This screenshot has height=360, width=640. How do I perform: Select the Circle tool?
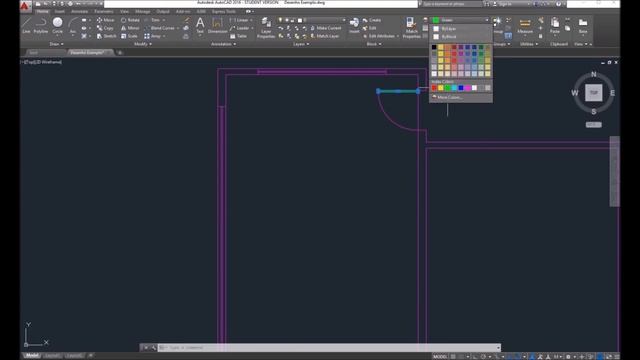tap(58, 25)
